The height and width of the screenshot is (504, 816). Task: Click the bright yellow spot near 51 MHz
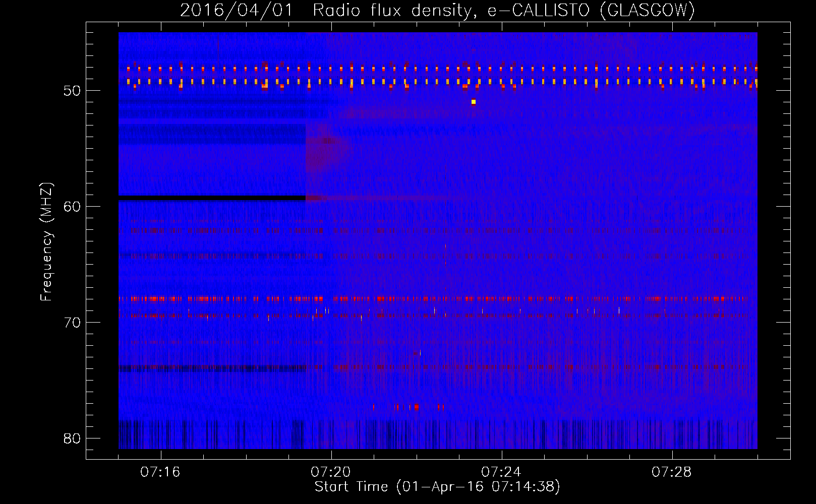click(474, 102)
